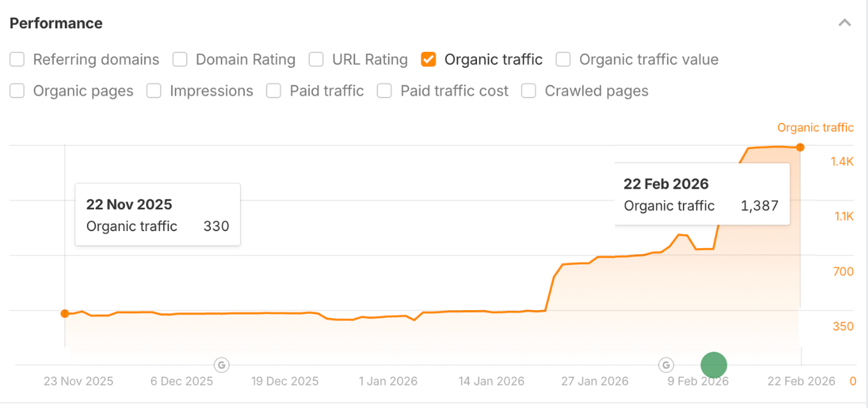Click the orange Organic traffic axis label
The image size is (868, 408).
coord(815,127)
